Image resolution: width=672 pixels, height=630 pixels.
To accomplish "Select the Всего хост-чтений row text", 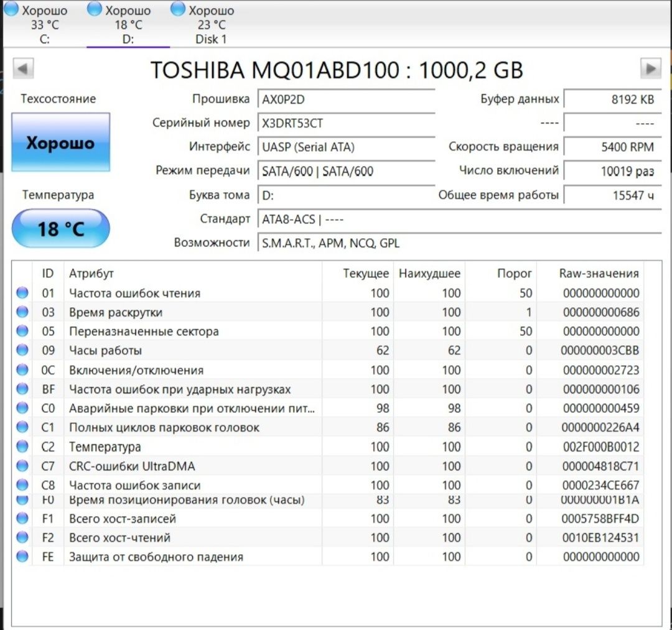I will click(119, 537).
